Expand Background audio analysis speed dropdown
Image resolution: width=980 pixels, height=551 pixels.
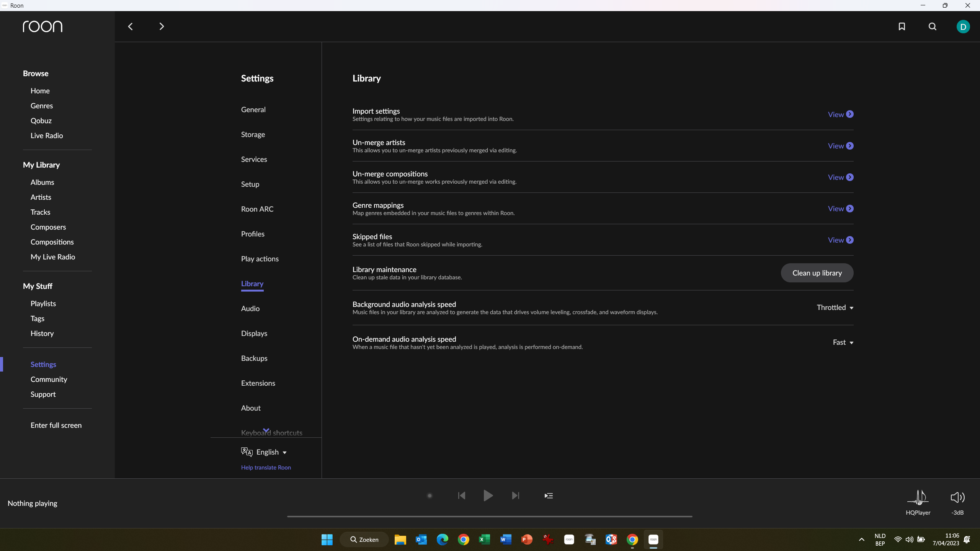click(835, 308)
